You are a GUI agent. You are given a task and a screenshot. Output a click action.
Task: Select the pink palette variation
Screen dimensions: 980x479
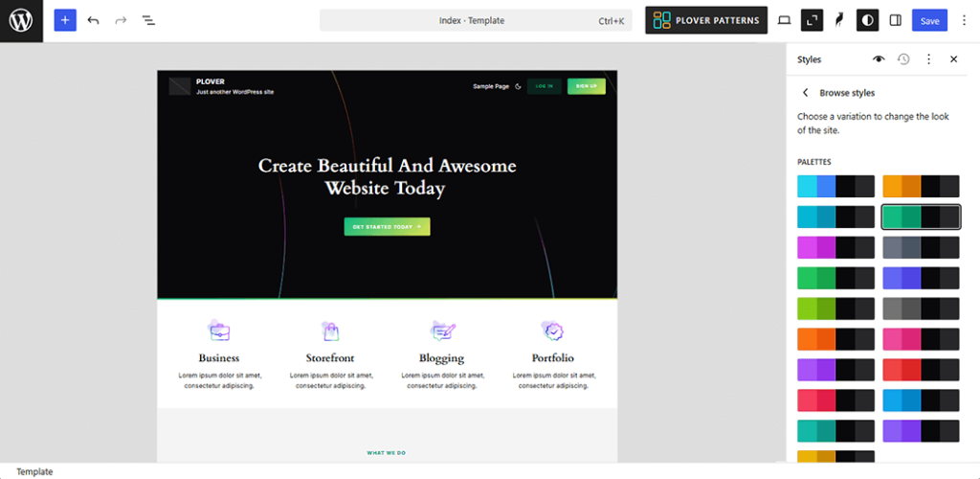click(x=920, y=340)
